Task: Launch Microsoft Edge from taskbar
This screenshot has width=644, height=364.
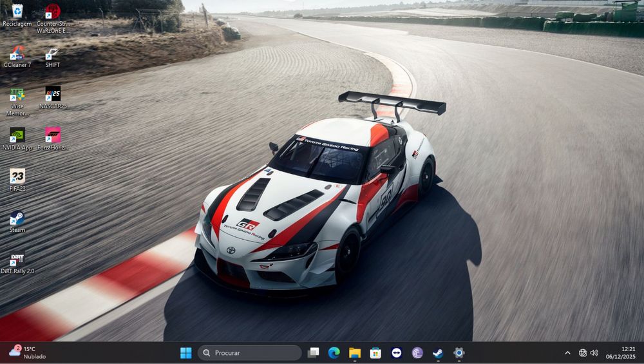Action: (x=334, y=353)
